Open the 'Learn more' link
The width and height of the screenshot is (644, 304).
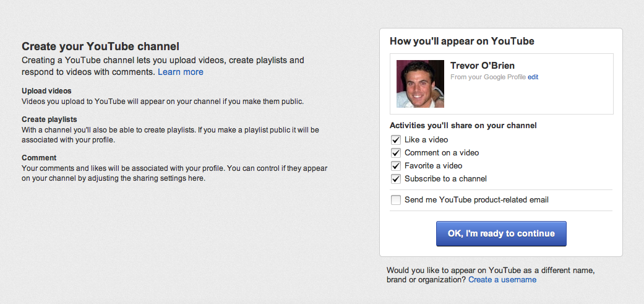click(x=180, y=72)
